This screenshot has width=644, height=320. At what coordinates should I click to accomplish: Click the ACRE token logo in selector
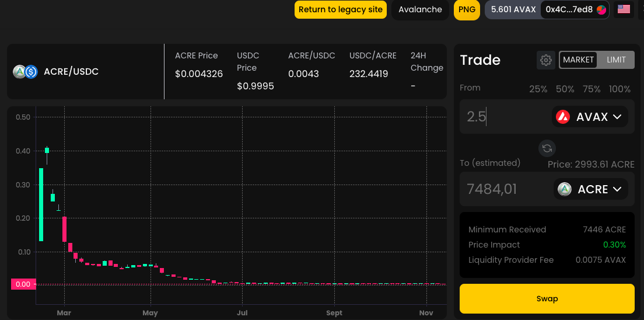(x=565, y=189)
